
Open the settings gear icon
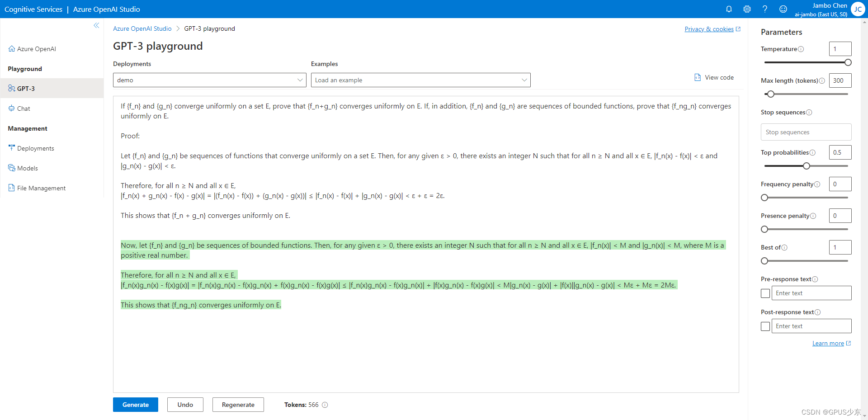747,9
